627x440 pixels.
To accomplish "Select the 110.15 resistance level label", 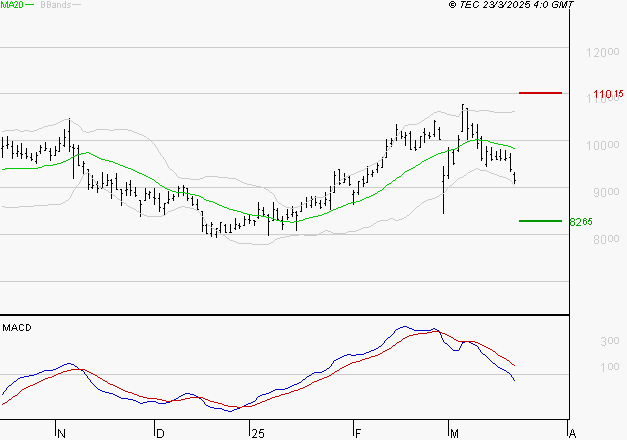I will 608,94.
